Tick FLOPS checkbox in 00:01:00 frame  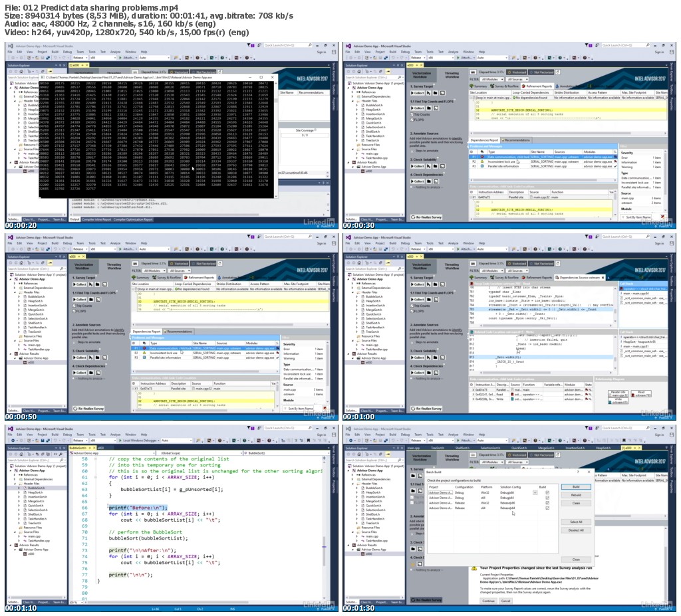coord(412,311)
